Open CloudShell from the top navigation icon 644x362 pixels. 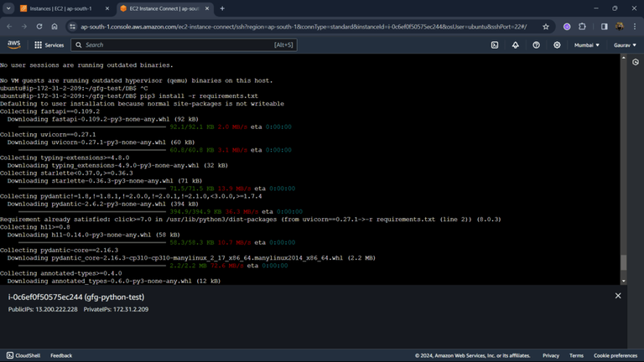(495, 45)
